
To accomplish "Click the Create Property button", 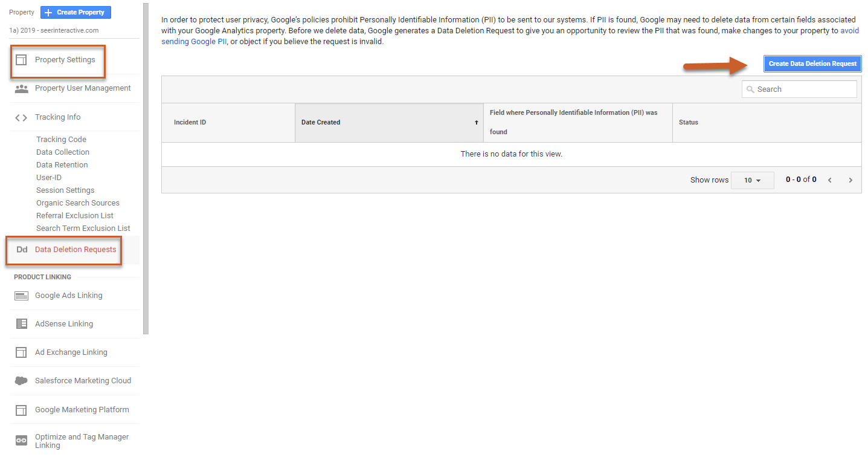I will pyautogui.click(x=76, y=12).
